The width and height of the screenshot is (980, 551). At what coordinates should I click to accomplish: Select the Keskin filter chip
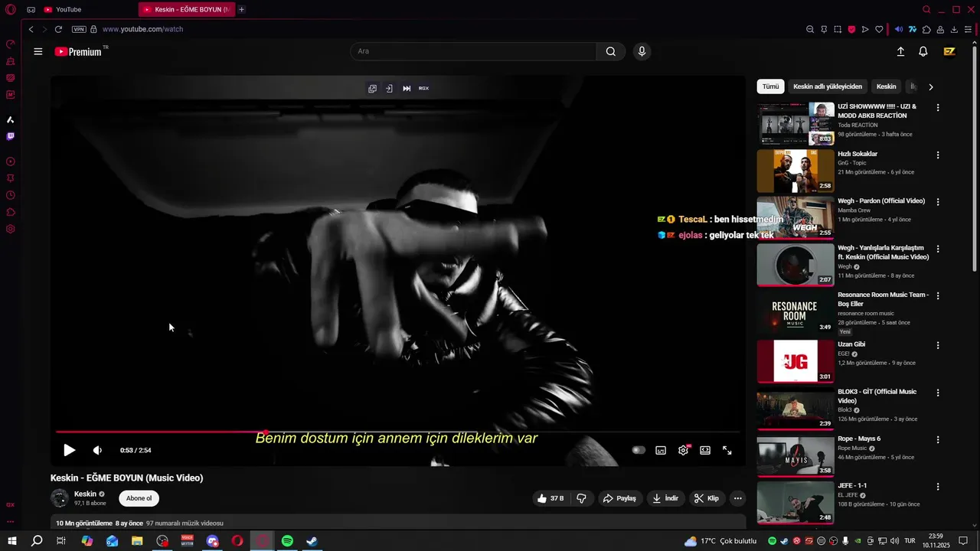pyautogui.click(x=886, y=86)
